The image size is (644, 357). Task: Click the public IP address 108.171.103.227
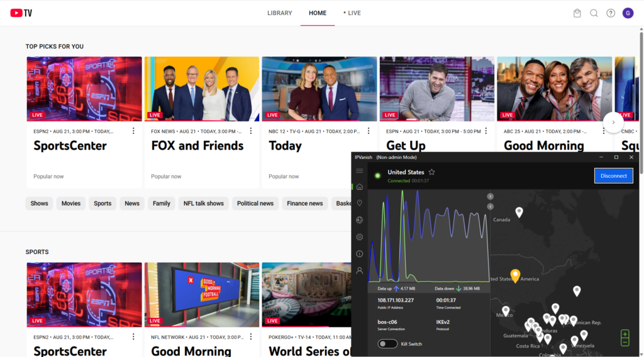tap(396, 300)
